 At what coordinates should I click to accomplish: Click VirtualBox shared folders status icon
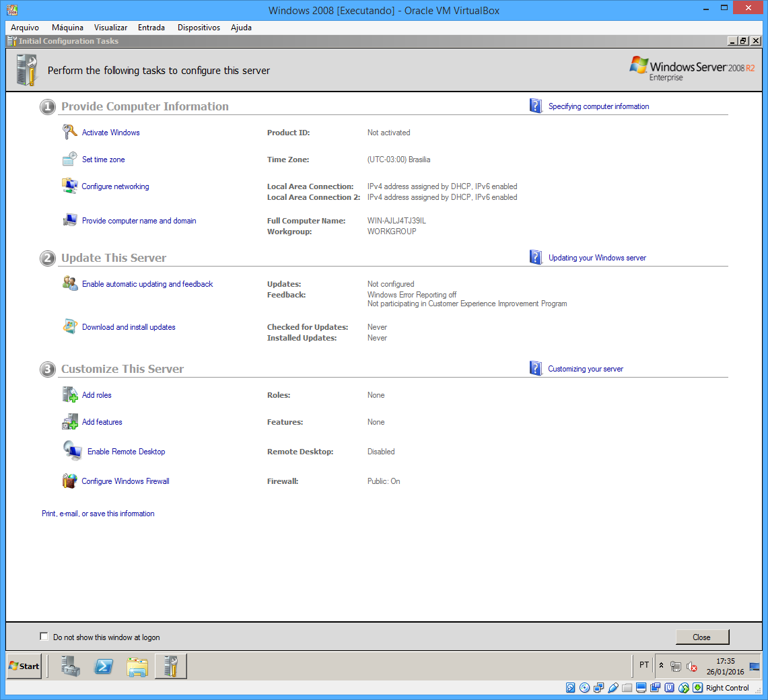click(627, 688)
